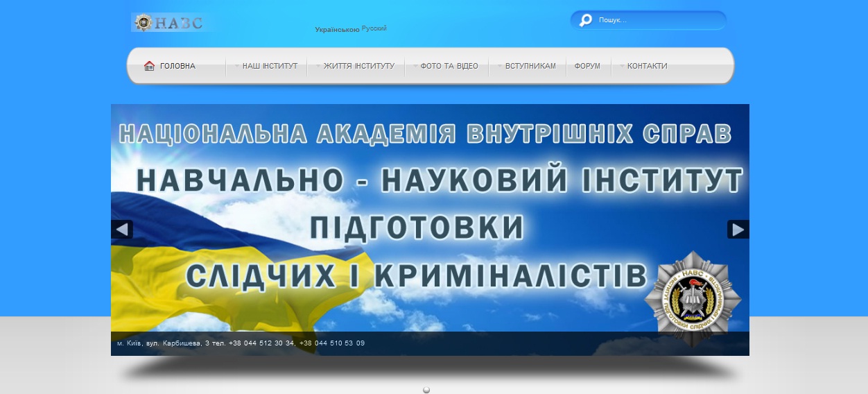Open the ВСТУПНИКАМ menu item
This screenshot has height=394, width=868.
point(530,66)
